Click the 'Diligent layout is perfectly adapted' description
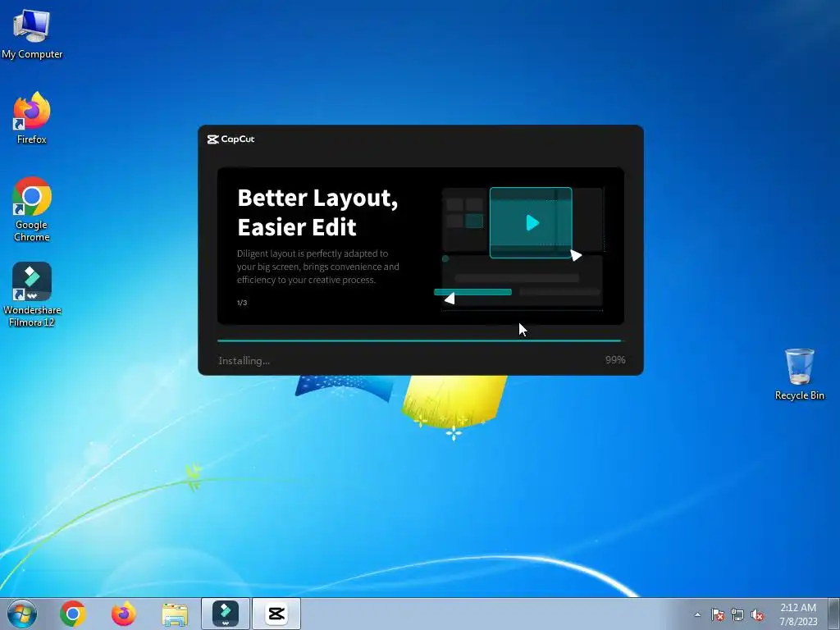 point(317,267)
